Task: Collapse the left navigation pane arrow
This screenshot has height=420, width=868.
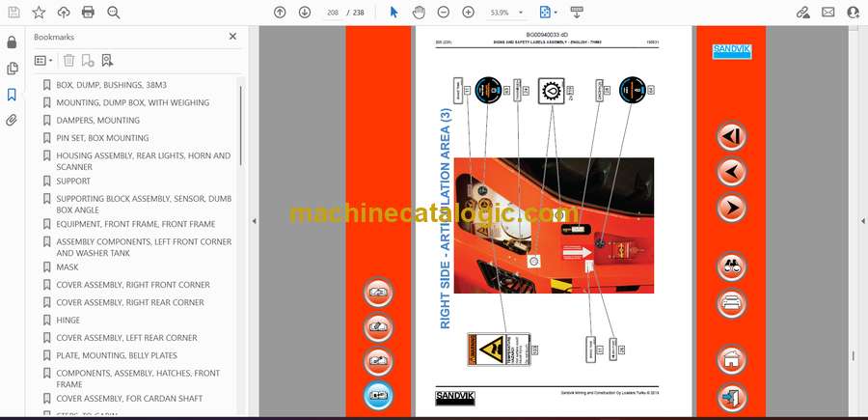Action: pyautogui.click(x=254, y=221)
